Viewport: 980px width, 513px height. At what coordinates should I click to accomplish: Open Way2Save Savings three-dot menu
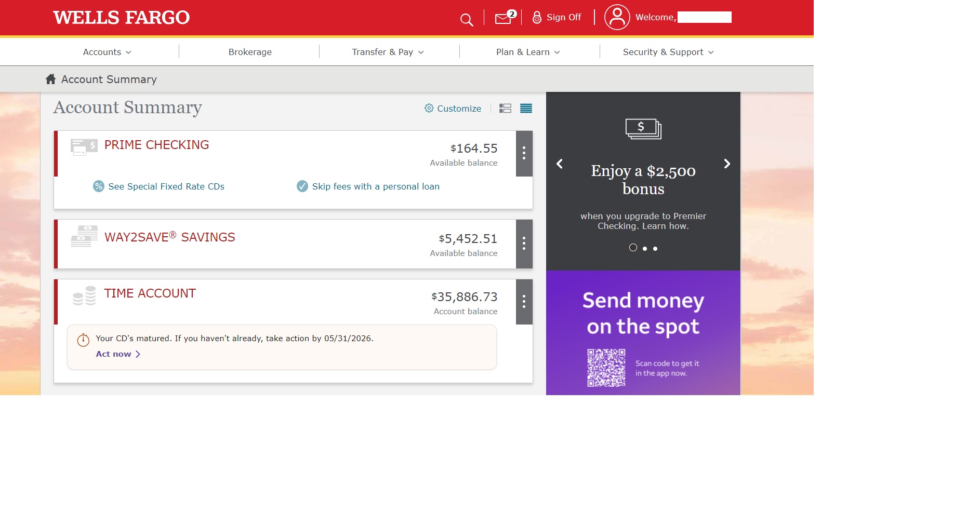coord(524,244)
